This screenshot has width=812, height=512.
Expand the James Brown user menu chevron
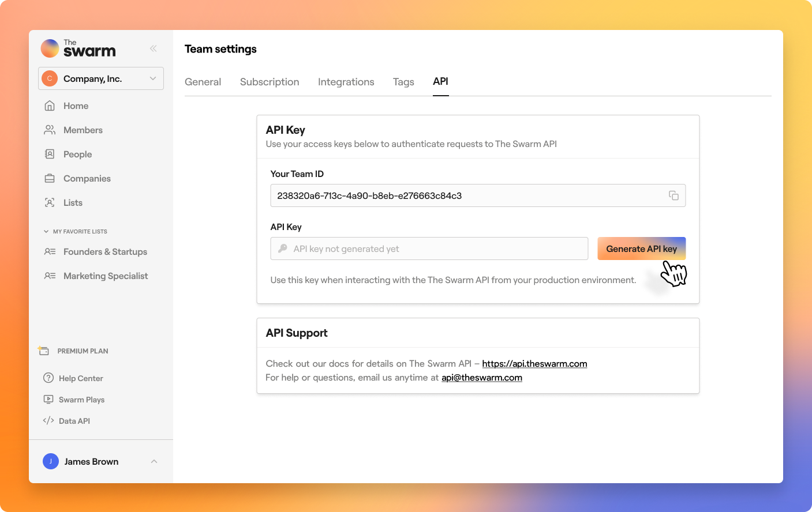point(154,461)
